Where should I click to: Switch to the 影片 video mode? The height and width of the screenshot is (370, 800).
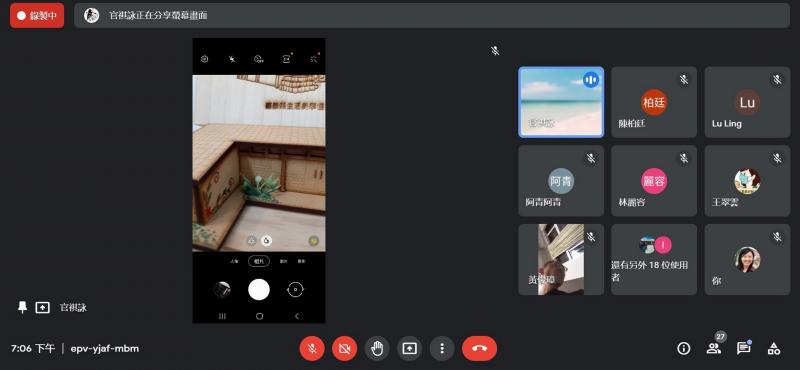[x=283, y=261]
